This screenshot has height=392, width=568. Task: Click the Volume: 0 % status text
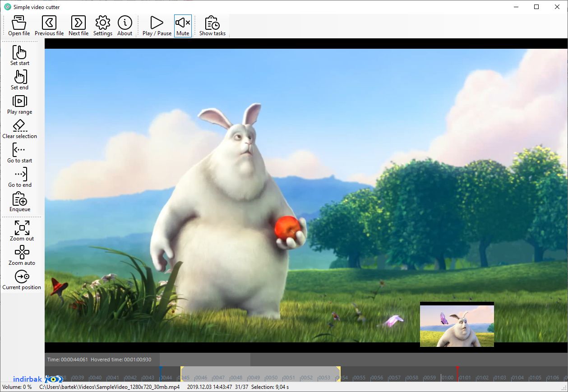coord(17,387)
